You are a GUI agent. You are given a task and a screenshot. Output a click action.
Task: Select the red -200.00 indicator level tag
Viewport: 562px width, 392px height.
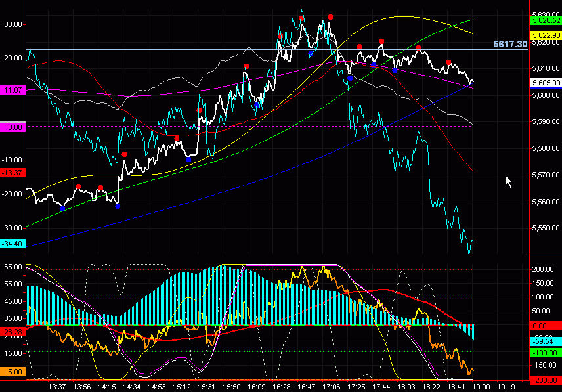(x=546, y=380)
